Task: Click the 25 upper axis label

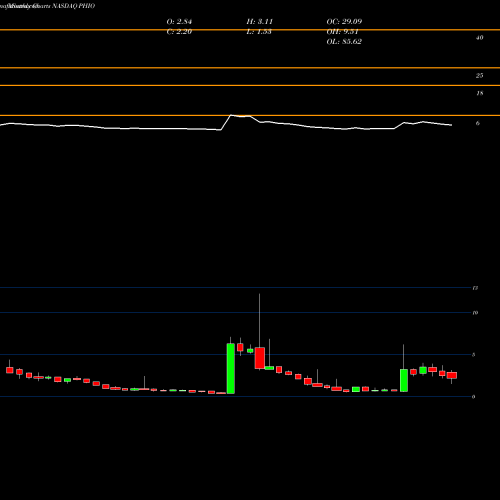Action: pos(479,76)
